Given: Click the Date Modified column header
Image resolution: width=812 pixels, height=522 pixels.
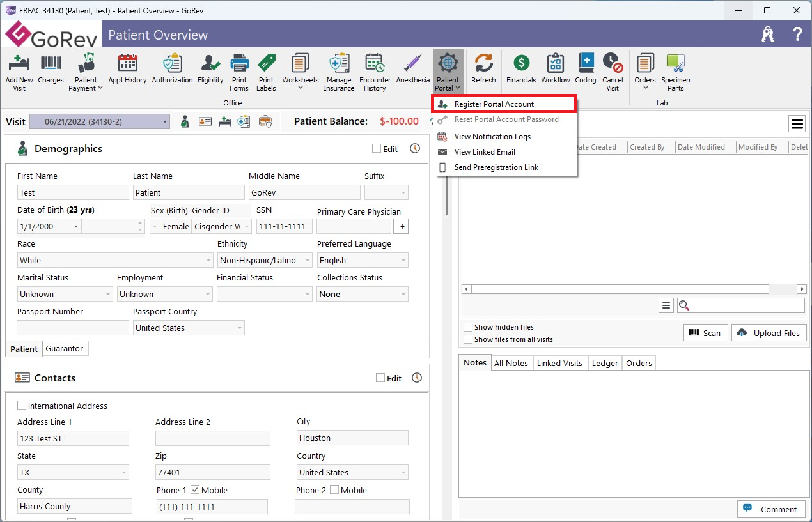Looking at the screenshot, I should (705, 147).
